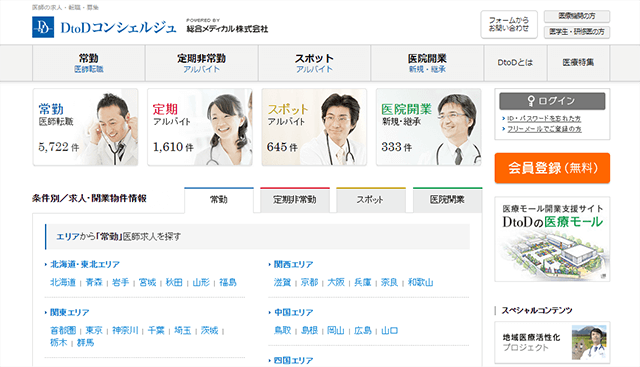Select the 広島 prefecture link

362,330
